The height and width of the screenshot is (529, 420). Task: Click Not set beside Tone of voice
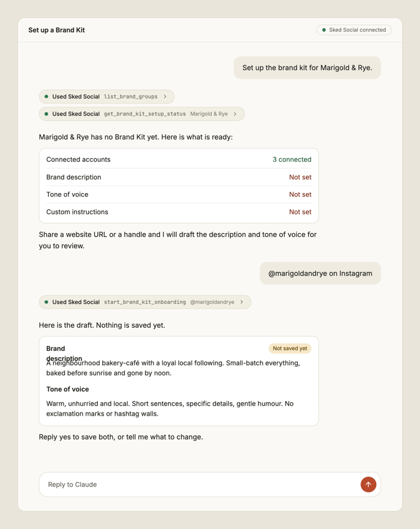[300, 194]
